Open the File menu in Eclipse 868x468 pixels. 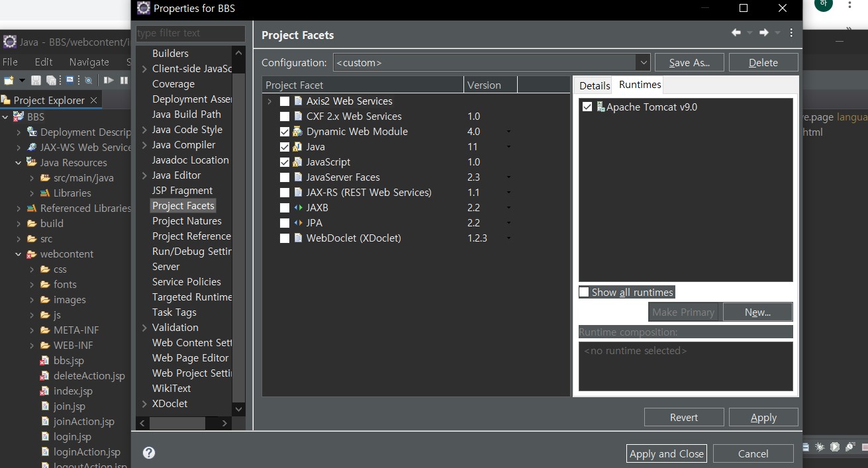[x=10, y=62]
